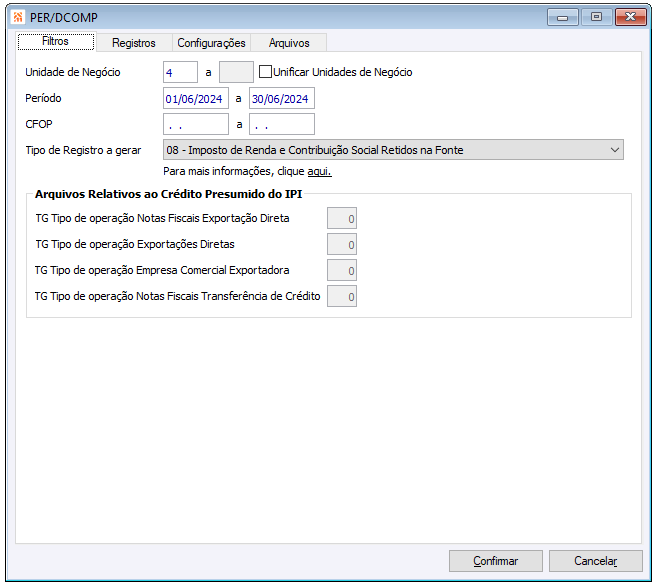
Task: Click TG Empresa Comercial Exportadora value field
Action: pos(342,270)
